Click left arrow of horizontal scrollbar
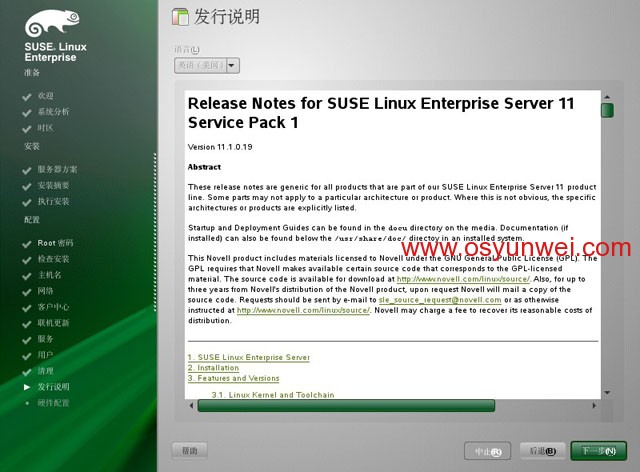 pyautogui.click(x=191, y=405)
